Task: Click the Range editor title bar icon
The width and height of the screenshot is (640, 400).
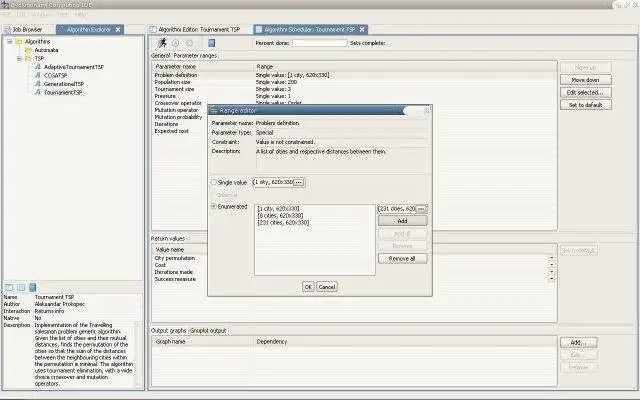Action: click(x=213, y=110)
